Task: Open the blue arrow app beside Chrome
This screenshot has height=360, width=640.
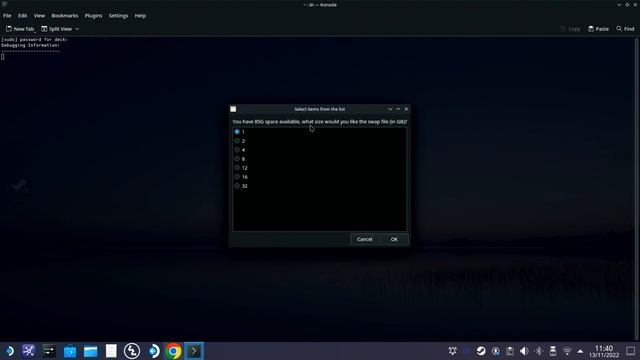Action: 153,351
